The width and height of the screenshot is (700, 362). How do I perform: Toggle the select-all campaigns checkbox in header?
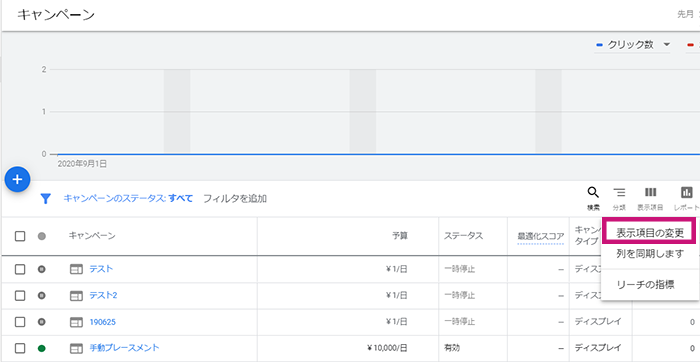20,236
